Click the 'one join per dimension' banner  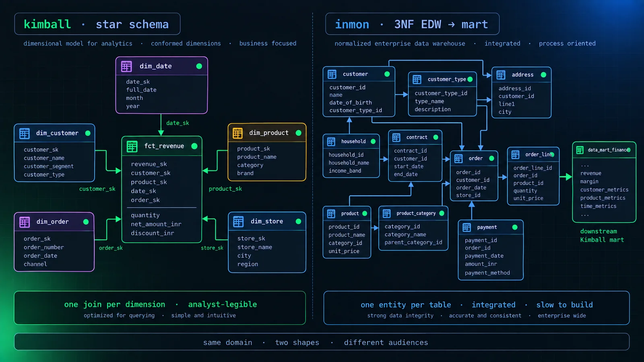tap(160, 308)
